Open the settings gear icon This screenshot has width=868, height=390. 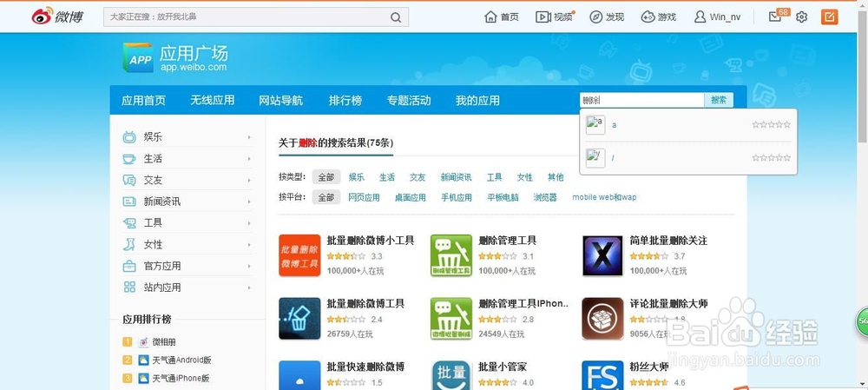point(801,17)
